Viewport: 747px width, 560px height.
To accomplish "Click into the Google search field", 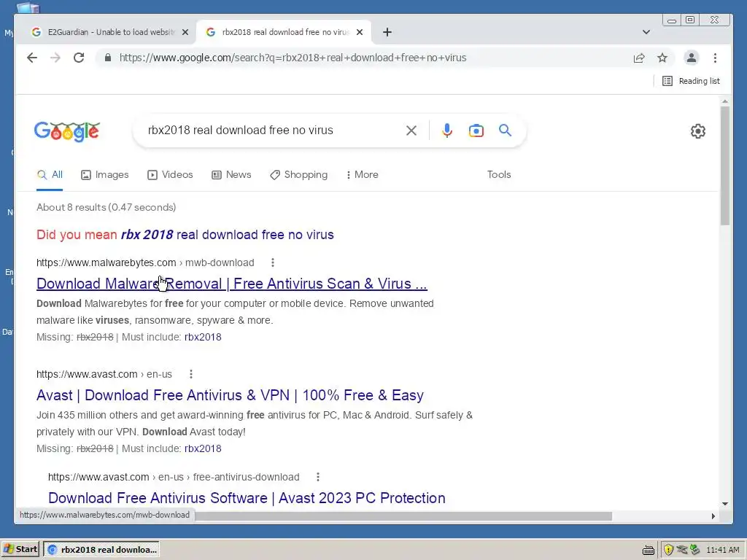I will 271,130.
